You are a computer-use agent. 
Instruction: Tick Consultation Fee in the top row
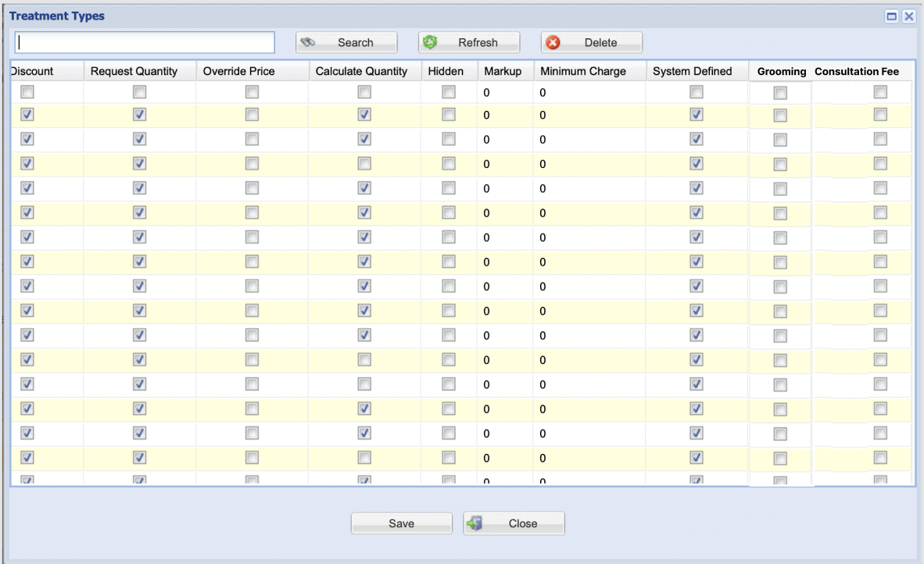[x=880, y=92]
